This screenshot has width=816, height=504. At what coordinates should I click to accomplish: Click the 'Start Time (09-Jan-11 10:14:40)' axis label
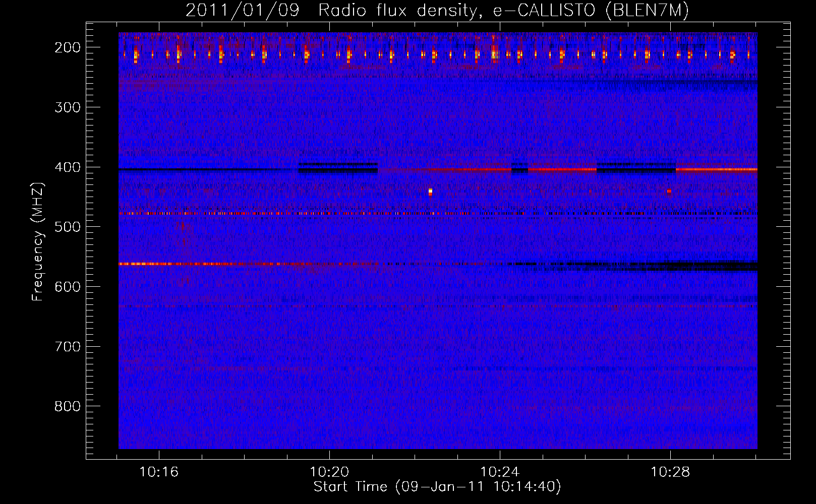point(437,487)
